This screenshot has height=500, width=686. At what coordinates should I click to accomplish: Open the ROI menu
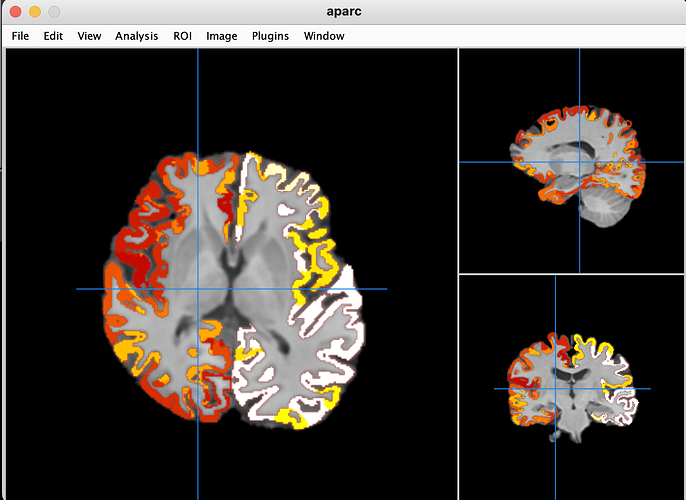[x=182, y=36]
